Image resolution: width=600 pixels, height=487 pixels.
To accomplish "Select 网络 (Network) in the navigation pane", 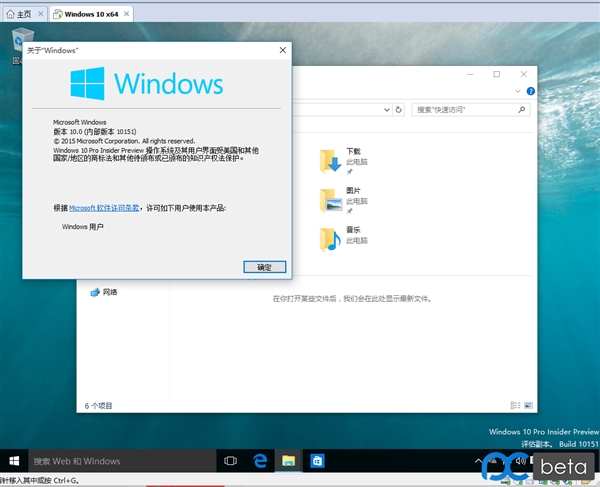I will (x=109, y=292).
